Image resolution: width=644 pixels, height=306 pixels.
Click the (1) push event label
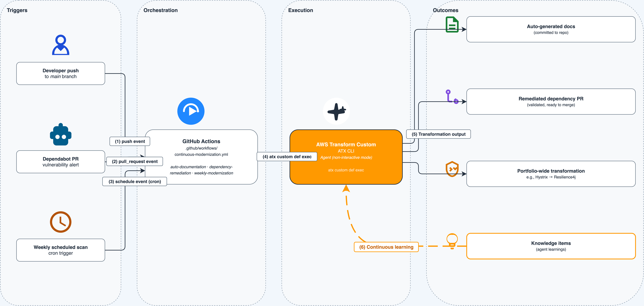coord(130,141)
